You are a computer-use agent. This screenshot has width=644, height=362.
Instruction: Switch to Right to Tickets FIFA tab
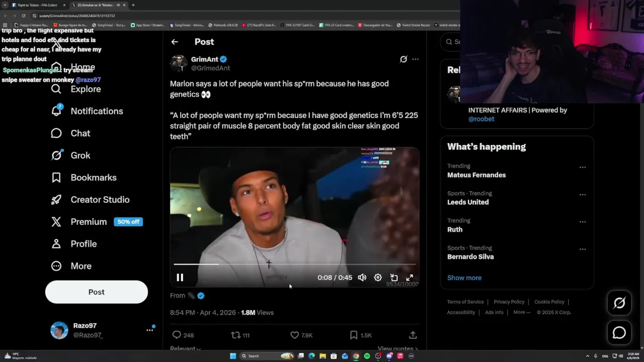click(x=38, y=5)
